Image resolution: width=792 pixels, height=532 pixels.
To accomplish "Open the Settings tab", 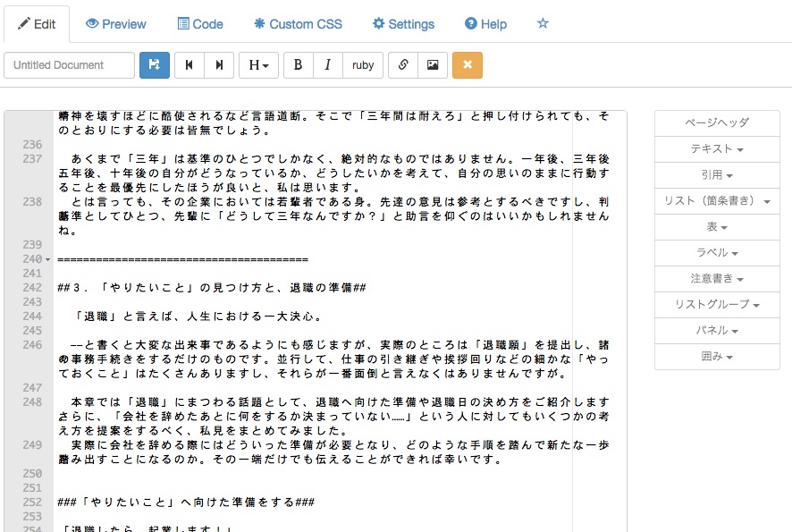I will click(x=403, y=24).
